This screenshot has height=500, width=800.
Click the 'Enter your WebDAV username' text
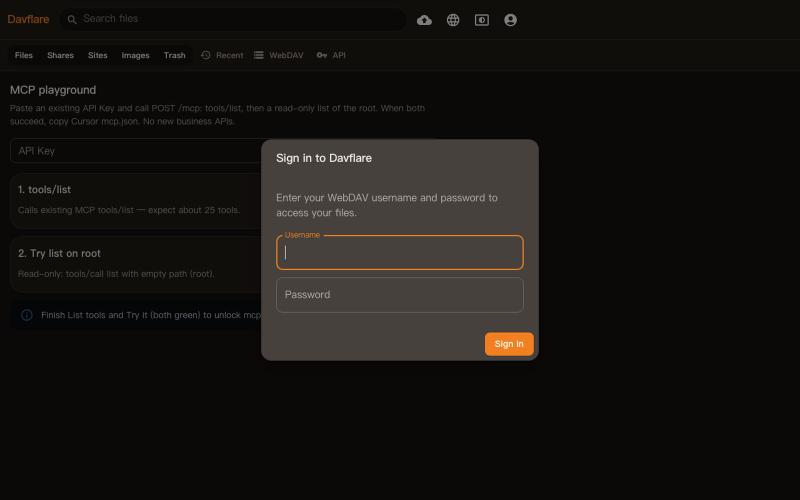click(x=387, y=205)
